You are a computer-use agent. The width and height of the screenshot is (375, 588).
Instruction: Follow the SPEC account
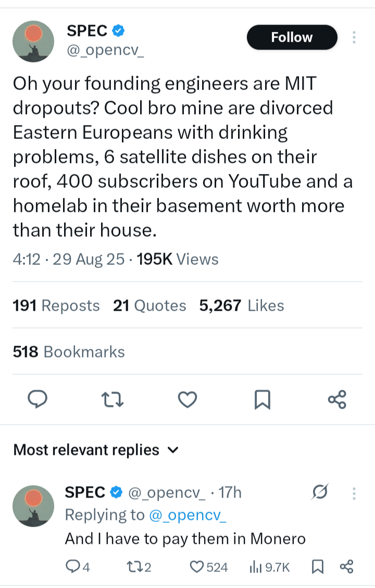point(292,37)
